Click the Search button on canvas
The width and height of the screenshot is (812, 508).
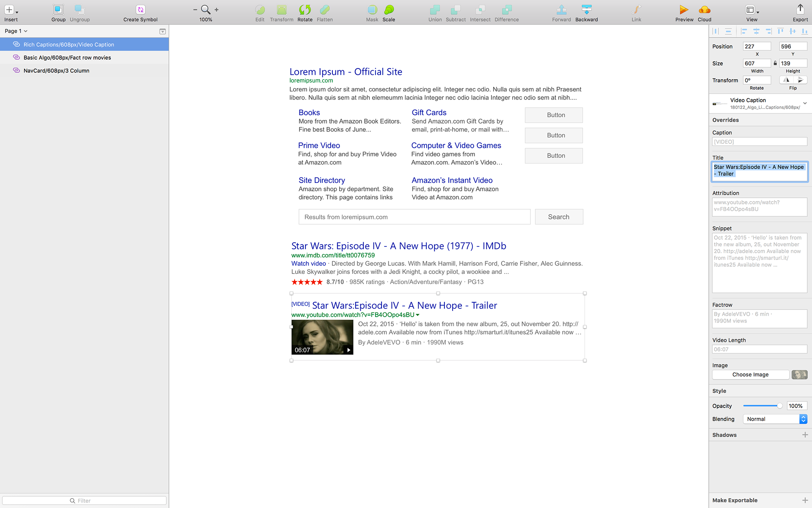pos(559,217)
